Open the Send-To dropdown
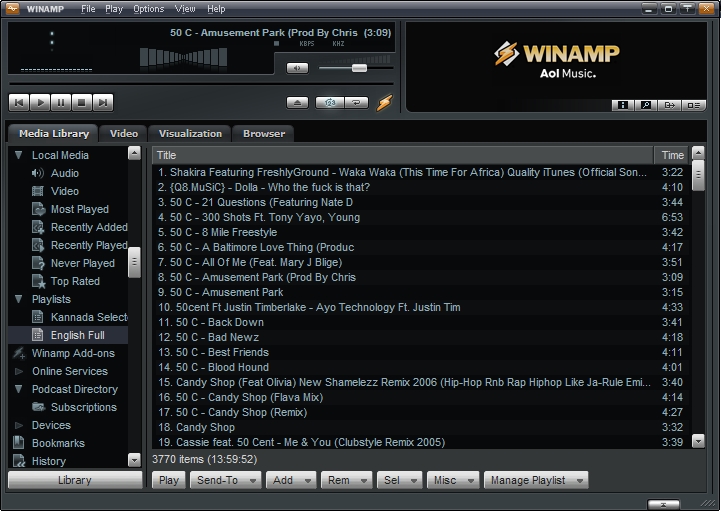 click(x=227, y=480)
